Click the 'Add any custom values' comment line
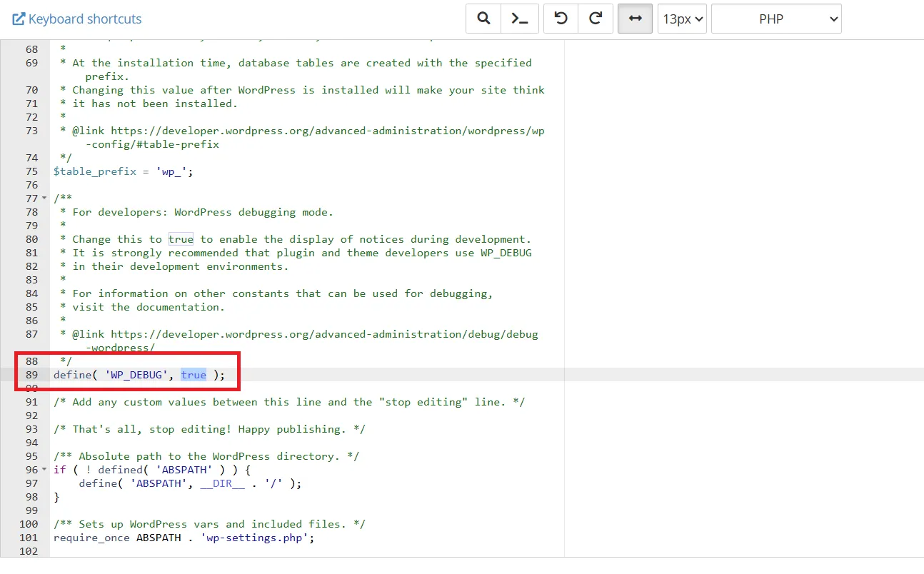924x574 pixels. 289,402
